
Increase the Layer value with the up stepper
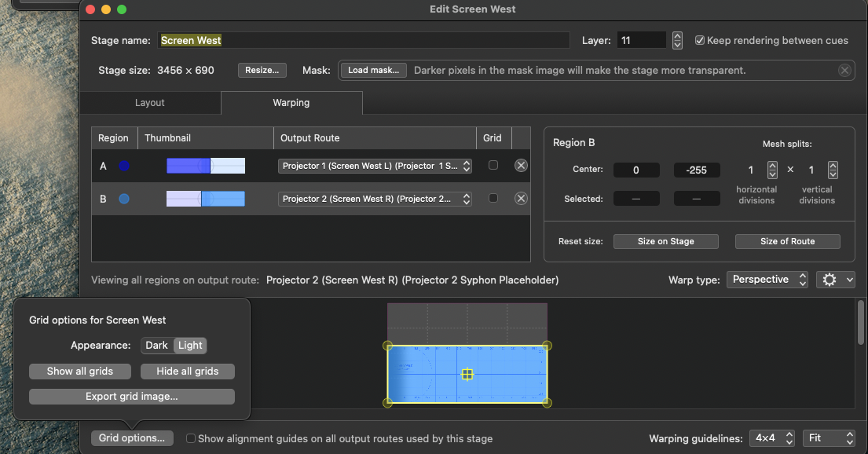(x=676, y=35)
